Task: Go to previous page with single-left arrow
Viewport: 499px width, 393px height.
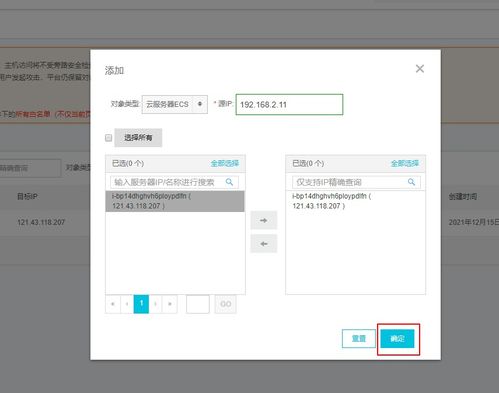Action: tap(127, 304)
